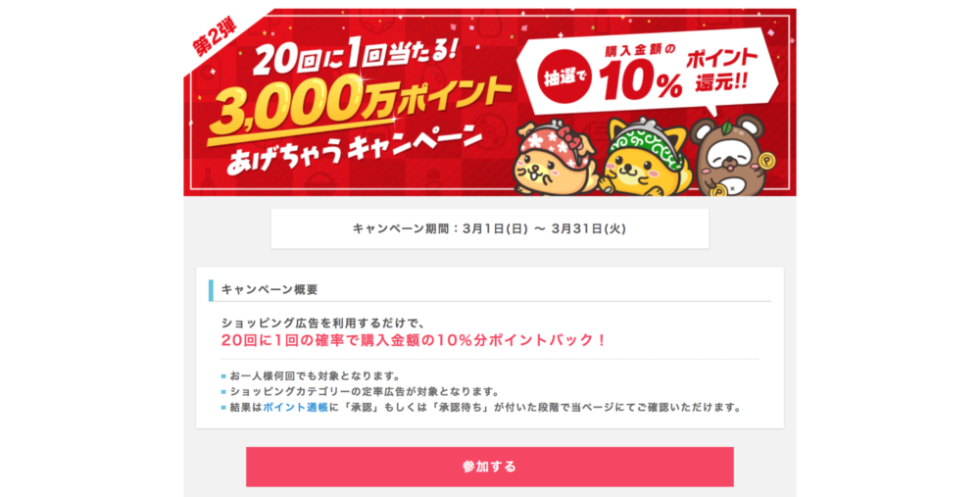Click the 購入金額の text in bubble
Screen dimensions: 980x497
coord(639,50)
